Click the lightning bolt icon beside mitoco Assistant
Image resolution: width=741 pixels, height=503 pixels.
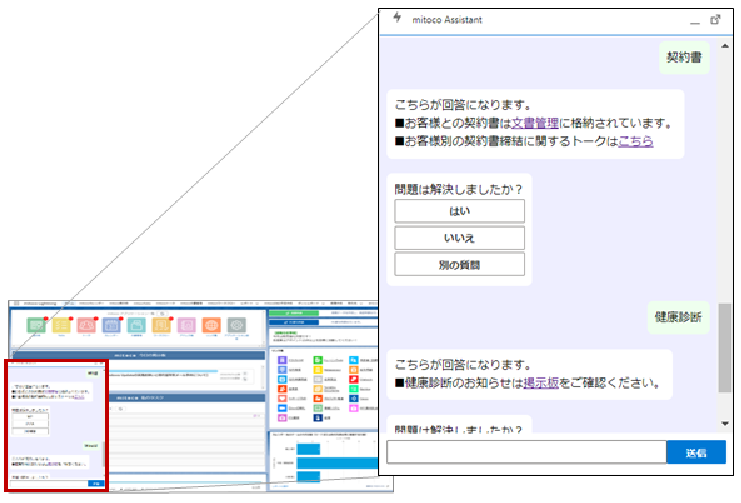tap(397, 18)
